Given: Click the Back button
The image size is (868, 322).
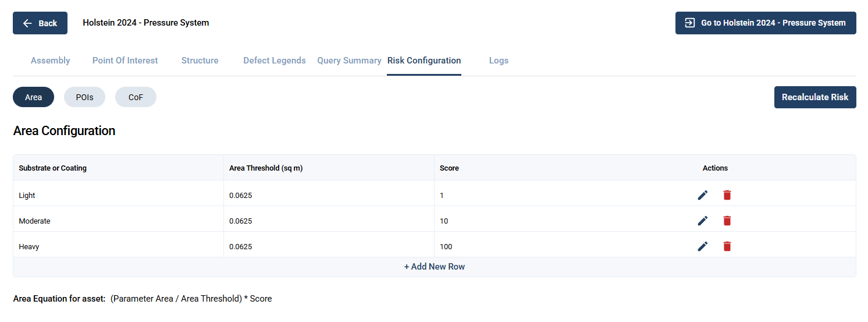Looking at the screenshot, I should (x=40, y=23).
